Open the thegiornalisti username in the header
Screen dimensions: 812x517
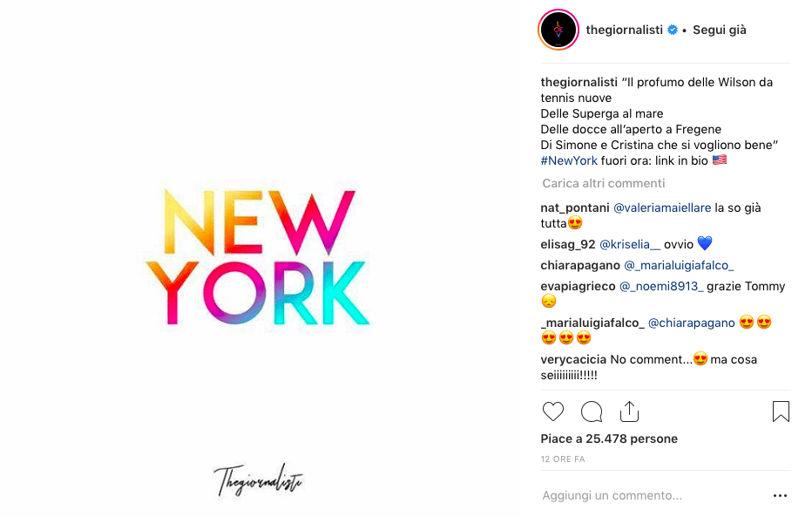click(624, 30)
